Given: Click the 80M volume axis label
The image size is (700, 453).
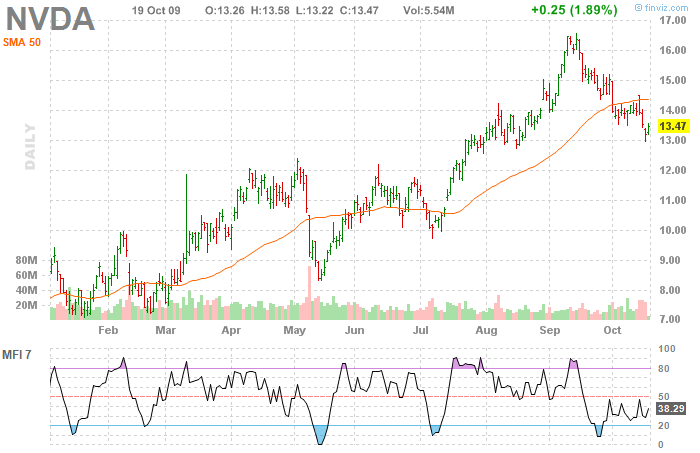Looking at the screenshot, I should 26,260.
